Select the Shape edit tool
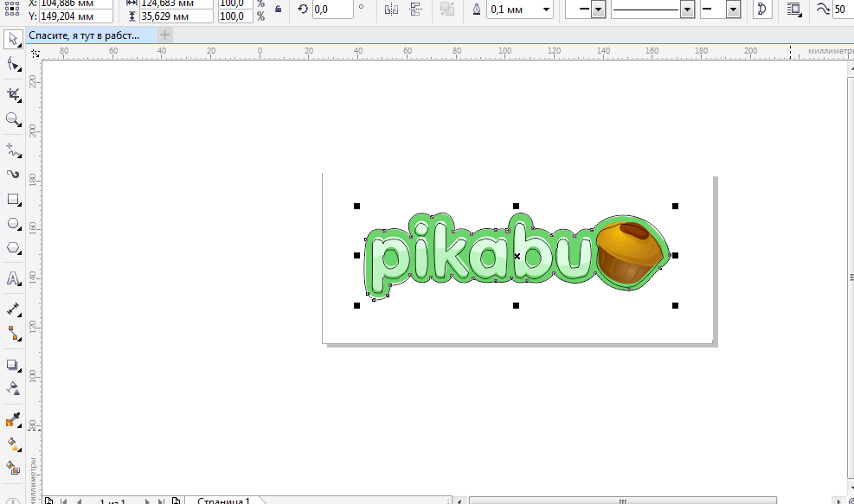Screen dimensions: 854x504 point(13,65)
